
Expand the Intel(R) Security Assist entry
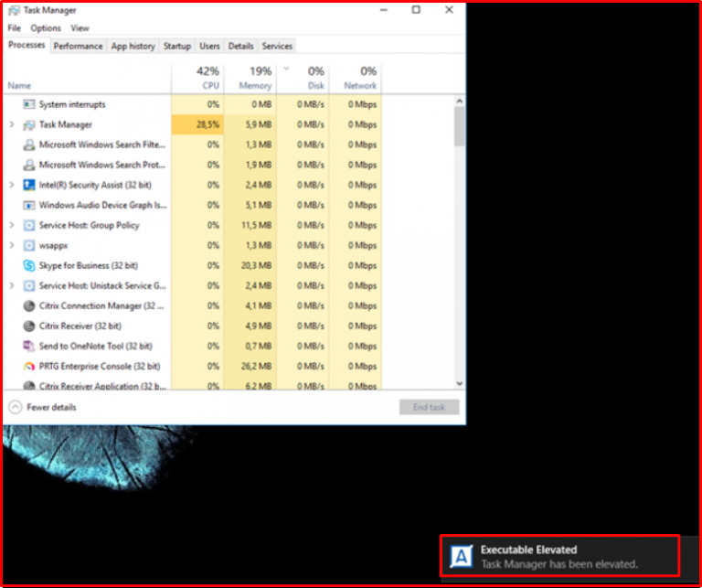tap(11, 185)
